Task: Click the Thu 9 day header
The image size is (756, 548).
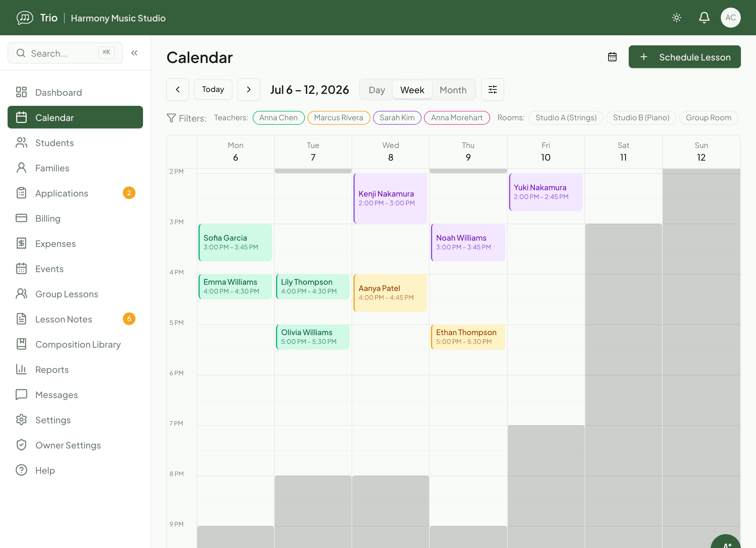Action: pyautogui.click(x=468, y=152)
